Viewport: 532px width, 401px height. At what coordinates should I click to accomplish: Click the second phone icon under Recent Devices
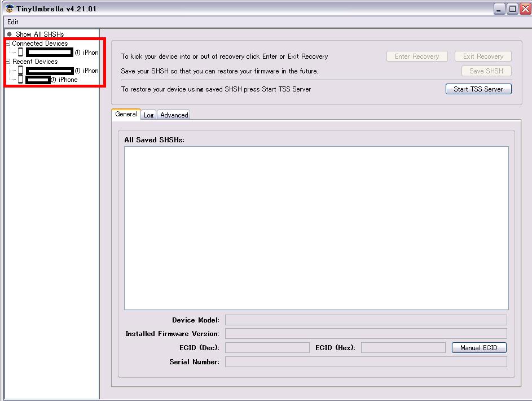(20, 80)
